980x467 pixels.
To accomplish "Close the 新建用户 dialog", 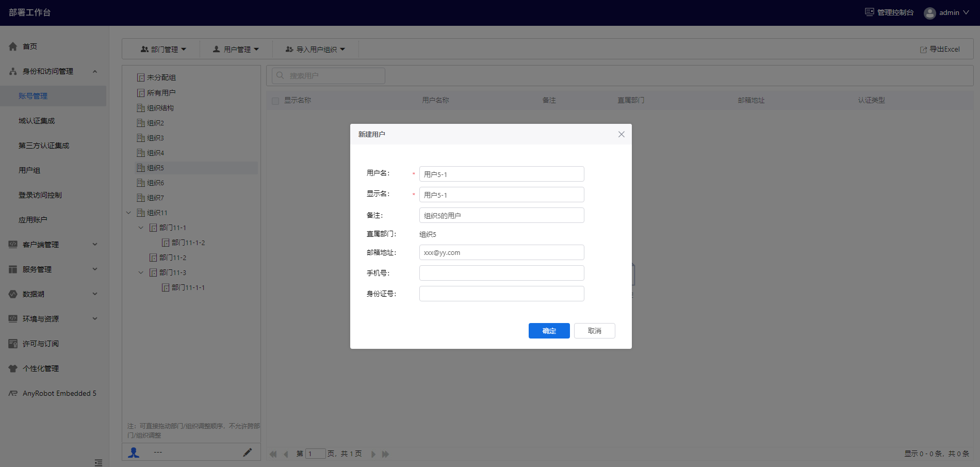I will 622,134.
